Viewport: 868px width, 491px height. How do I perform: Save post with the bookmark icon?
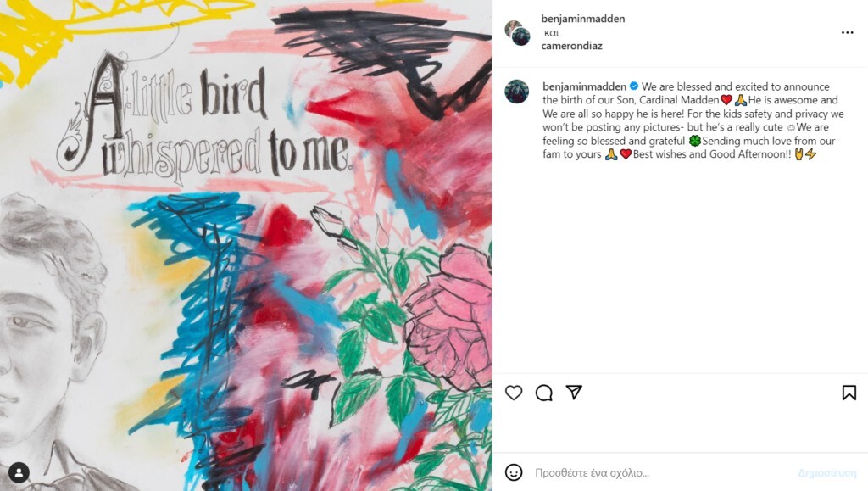(x=849, y=393)
